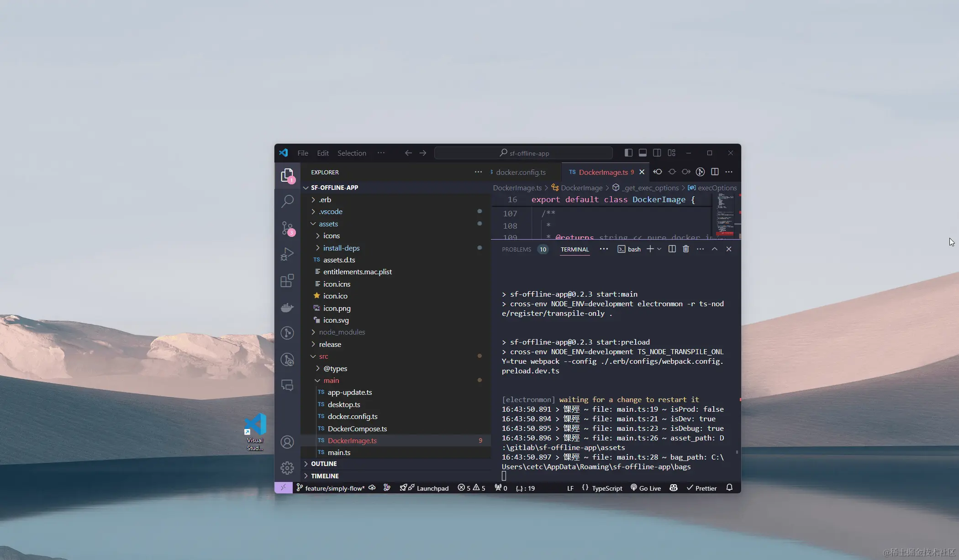
Task: Expand the node_modules folder
Action: click(x=396, y=332)
